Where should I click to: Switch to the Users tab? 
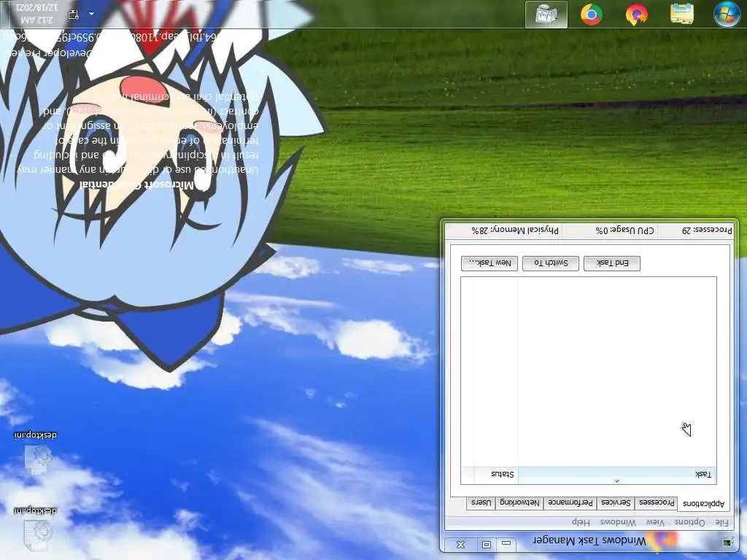481,502
